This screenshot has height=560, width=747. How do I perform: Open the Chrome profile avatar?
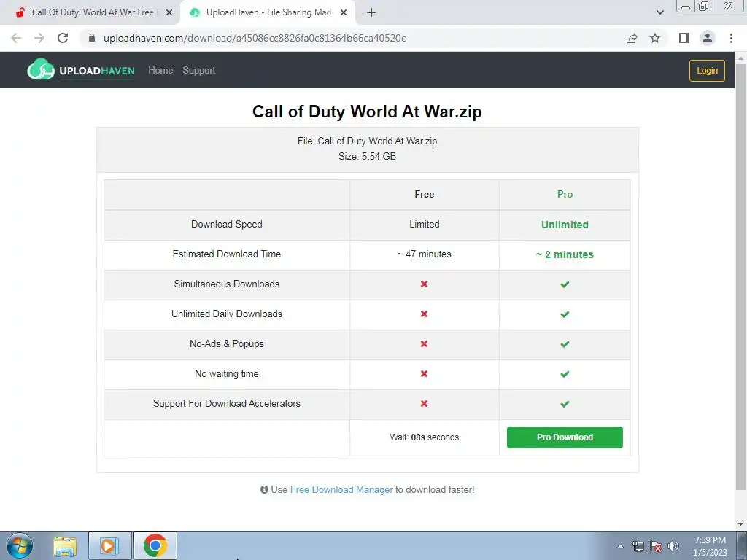point(708,38)
